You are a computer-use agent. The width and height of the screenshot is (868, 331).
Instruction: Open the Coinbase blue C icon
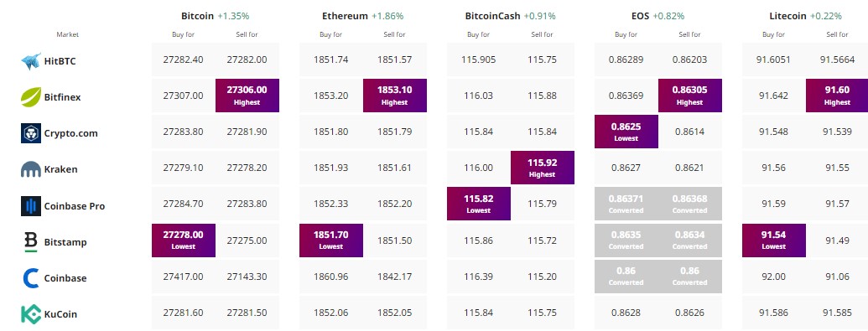tap(31, 278)
